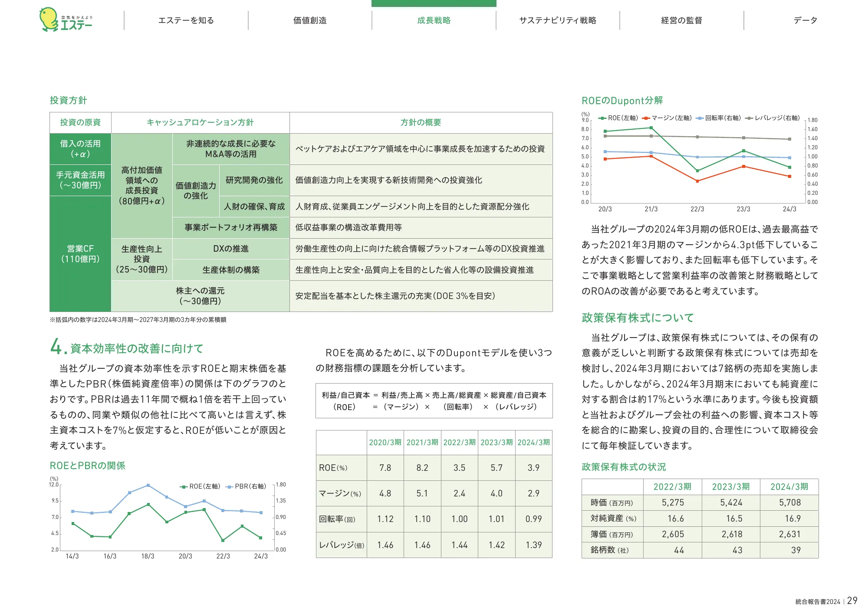Open the サステナビリティ戦略 tab
The image size is (868, 614).
558,20
